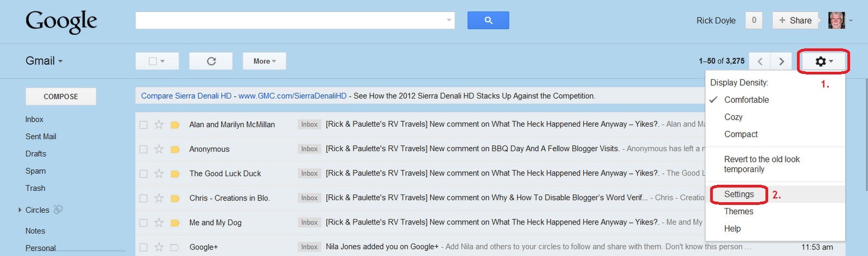
Task: Click the Inbox label tag on the Anonymous email
Action: pos(309,149)
